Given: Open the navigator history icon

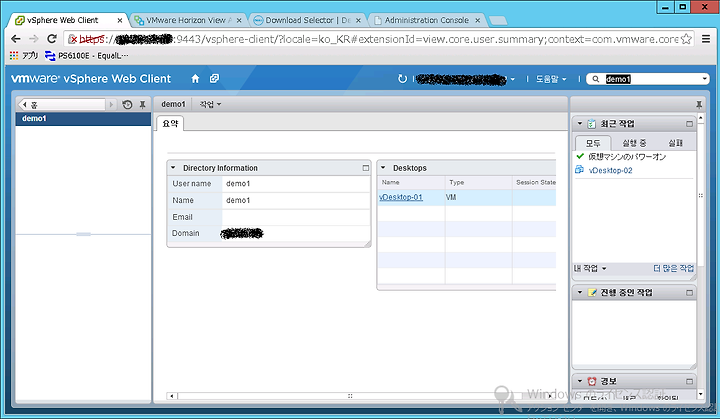Looking at the screenshot, I should [127, 105].
